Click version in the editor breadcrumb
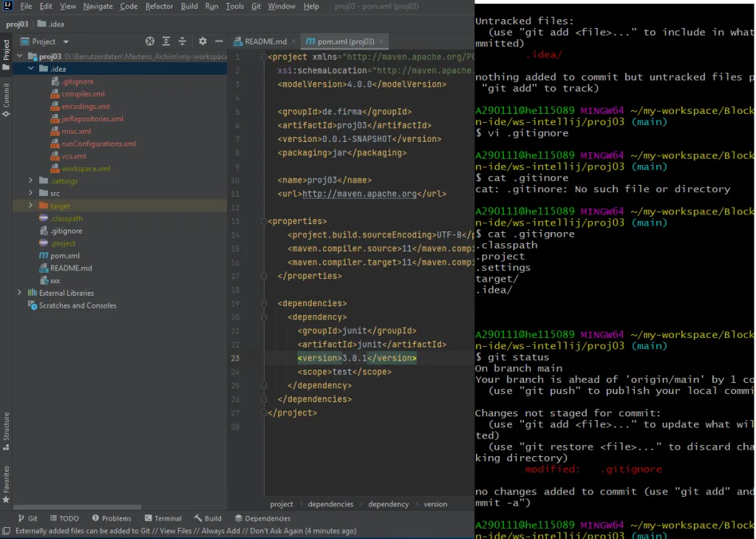The image size is (756, 539). (435, 504)
